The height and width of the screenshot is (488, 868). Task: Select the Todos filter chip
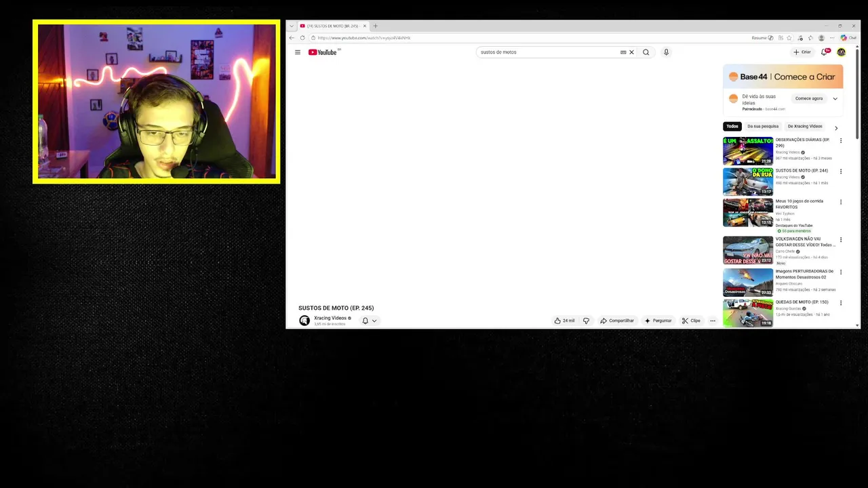pos(732,126)
